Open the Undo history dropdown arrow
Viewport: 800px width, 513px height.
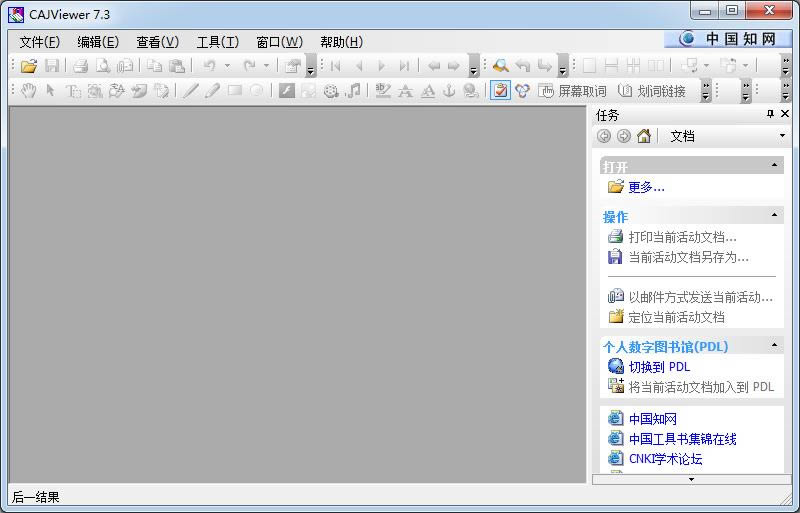[228, 65]
